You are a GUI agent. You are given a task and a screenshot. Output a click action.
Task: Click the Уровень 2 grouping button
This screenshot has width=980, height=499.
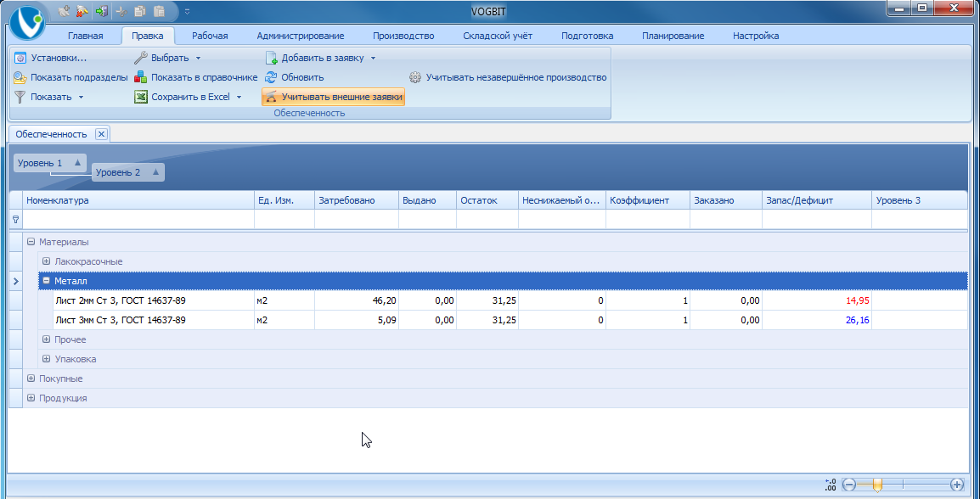point(128,172)
